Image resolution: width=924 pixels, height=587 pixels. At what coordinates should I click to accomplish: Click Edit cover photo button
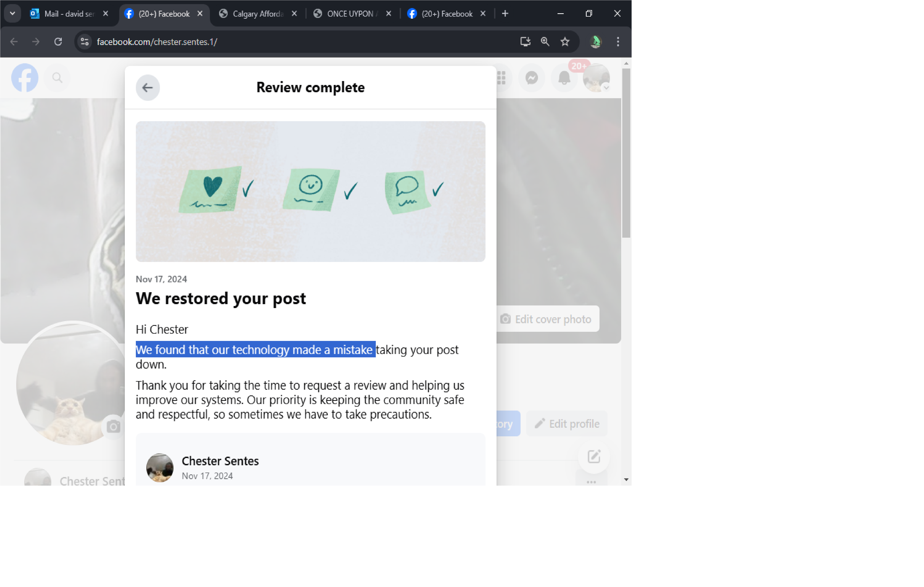click(548, 319)
